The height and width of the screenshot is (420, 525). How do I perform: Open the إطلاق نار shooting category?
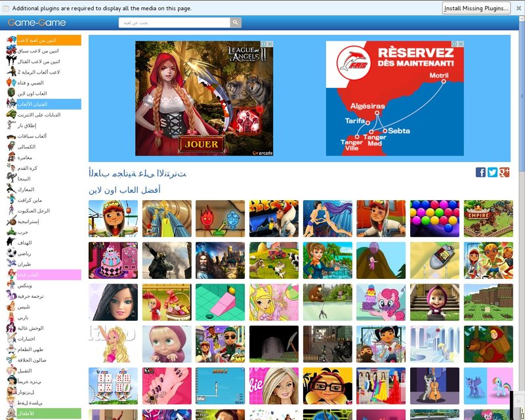(x=27, y=125)
